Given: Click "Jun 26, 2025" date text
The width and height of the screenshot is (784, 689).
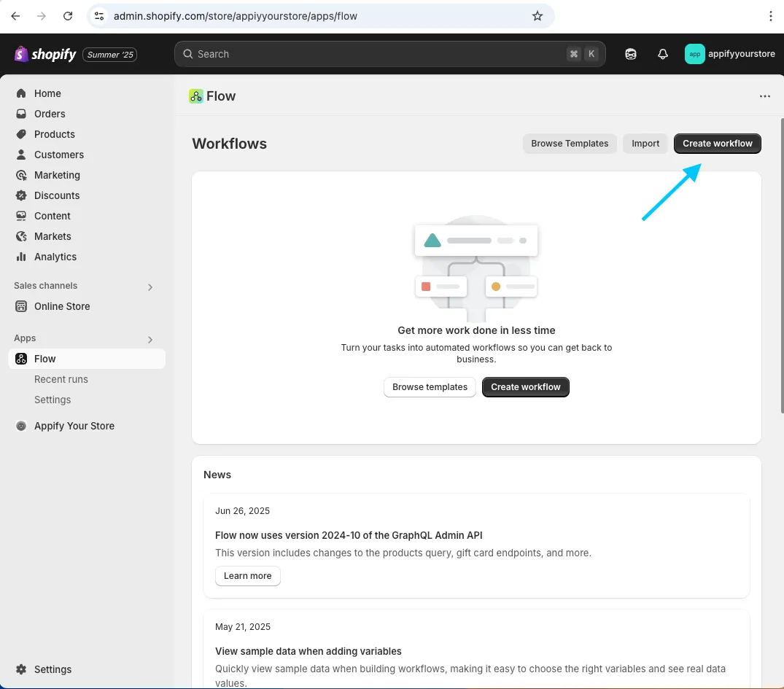Looking at the screenshot, I should [x=243, y=511].
